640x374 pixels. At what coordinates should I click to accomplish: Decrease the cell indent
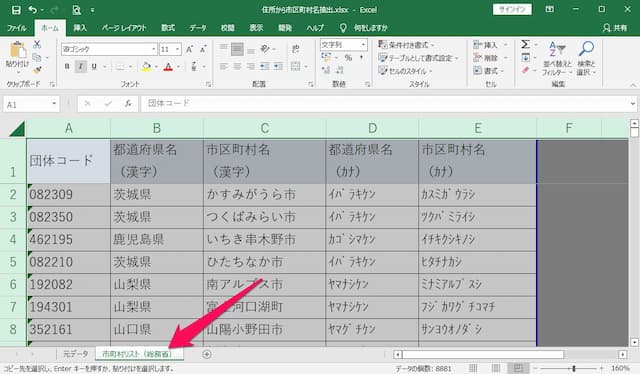(264, 66)
